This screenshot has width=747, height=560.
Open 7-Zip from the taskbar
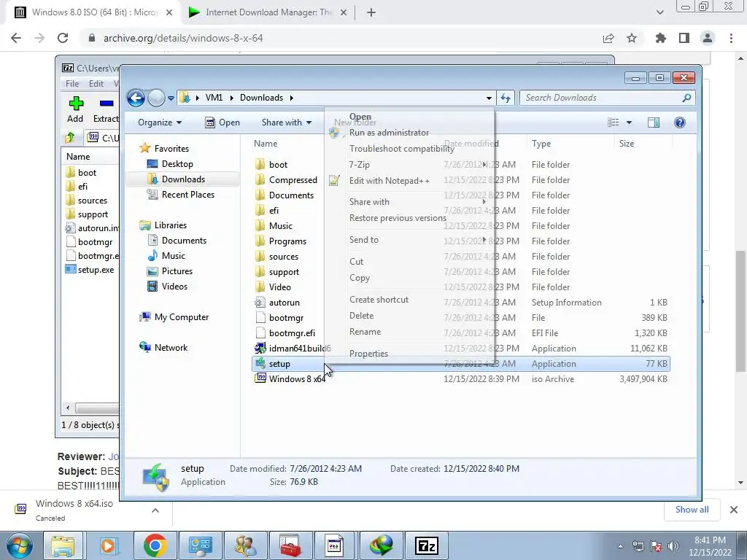point(426,545)
